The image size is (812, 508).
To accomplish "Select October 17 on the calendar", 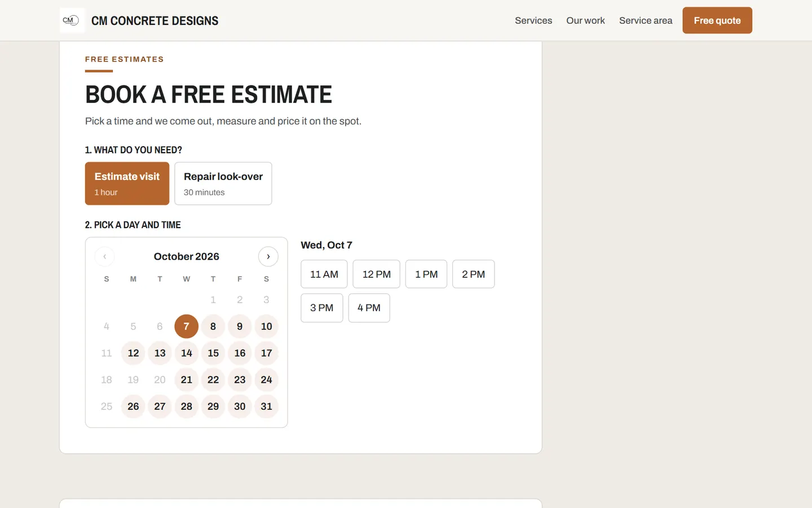I will point(267,353).
